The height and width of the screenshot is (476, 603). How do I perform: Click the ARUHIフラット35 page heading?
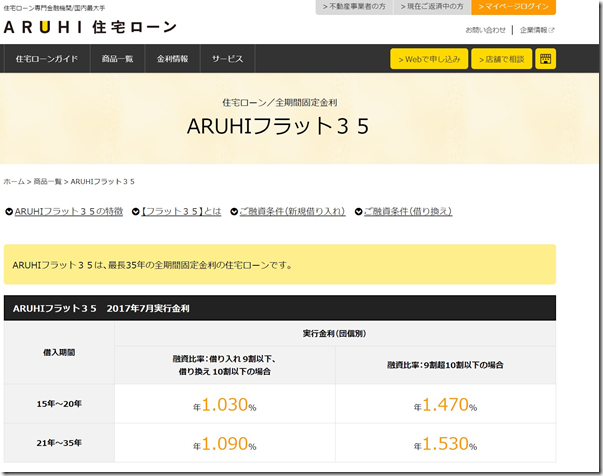278,126
